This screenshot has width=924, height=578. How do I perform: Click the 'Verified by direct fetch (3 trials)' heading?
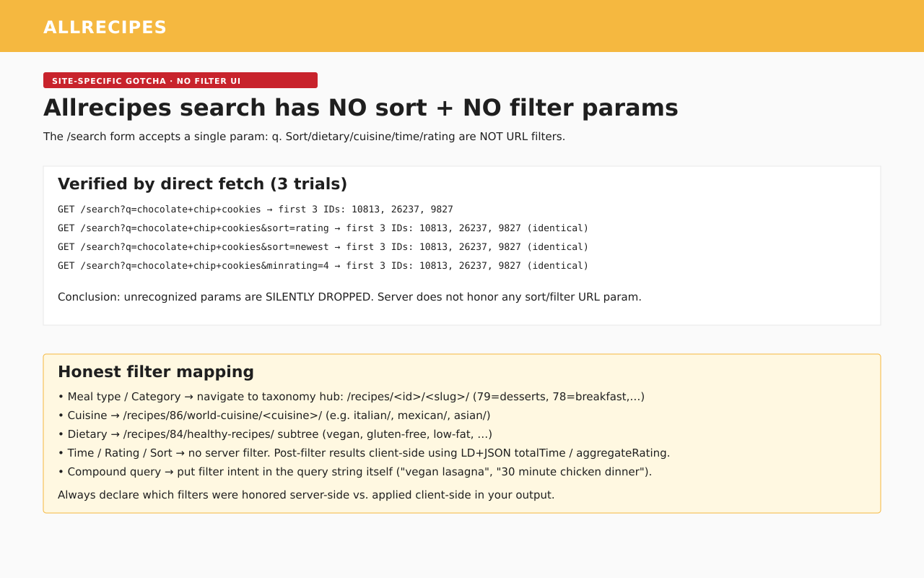tap(202, 184)
